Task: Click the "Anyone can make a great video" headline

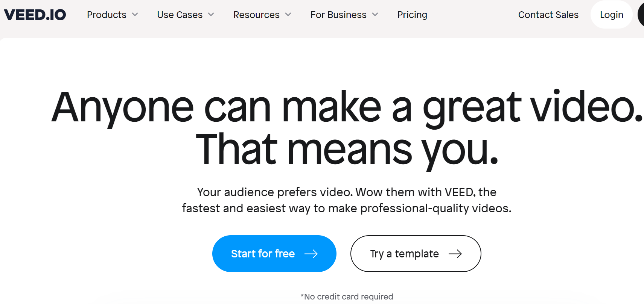Action: coord(347,107)
